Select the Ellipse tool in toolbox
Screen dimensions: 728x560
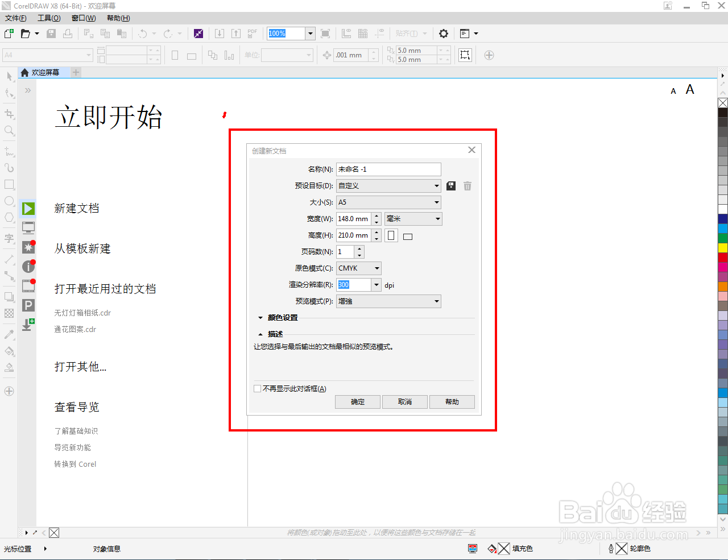9,201
